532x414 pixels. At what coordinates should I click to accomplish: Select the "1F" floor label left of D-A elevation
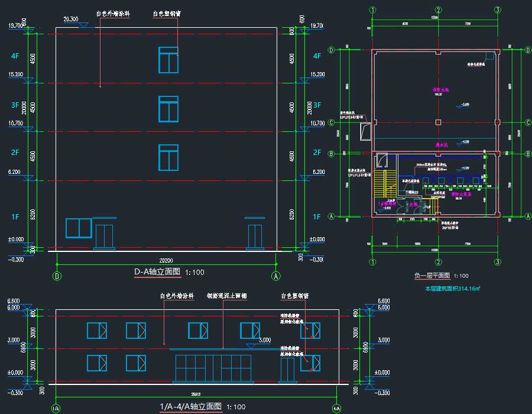15,217
